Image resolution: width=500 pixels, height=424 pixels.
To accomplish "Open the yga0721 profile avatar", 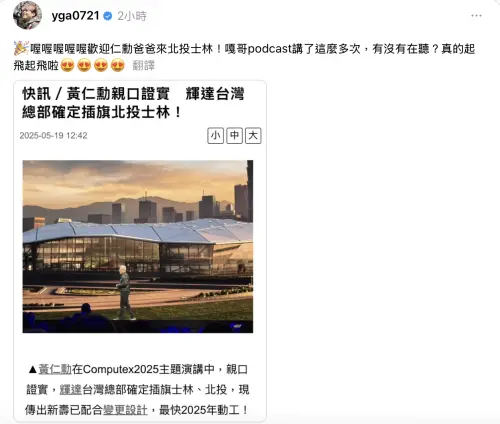I will point(27,15).
